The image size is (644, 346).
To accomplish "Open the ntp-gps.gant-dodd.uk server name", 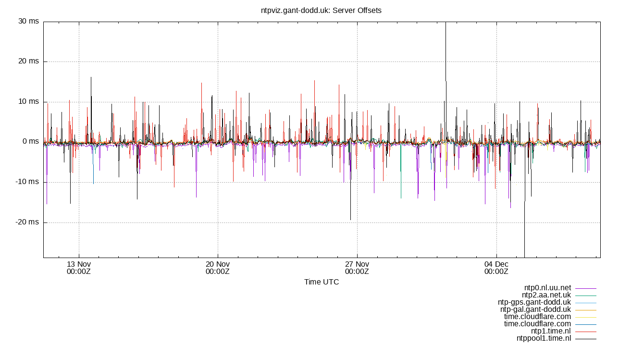I will coord(533,303).
